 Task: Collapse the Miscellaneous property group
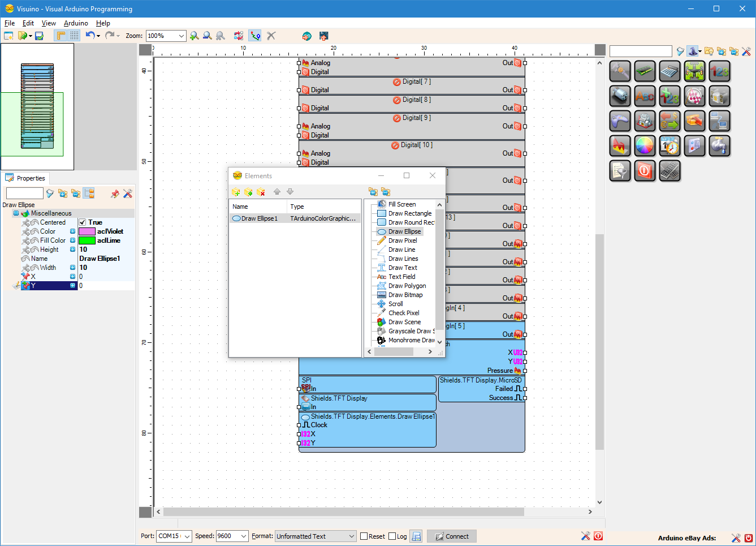(16, 213)
